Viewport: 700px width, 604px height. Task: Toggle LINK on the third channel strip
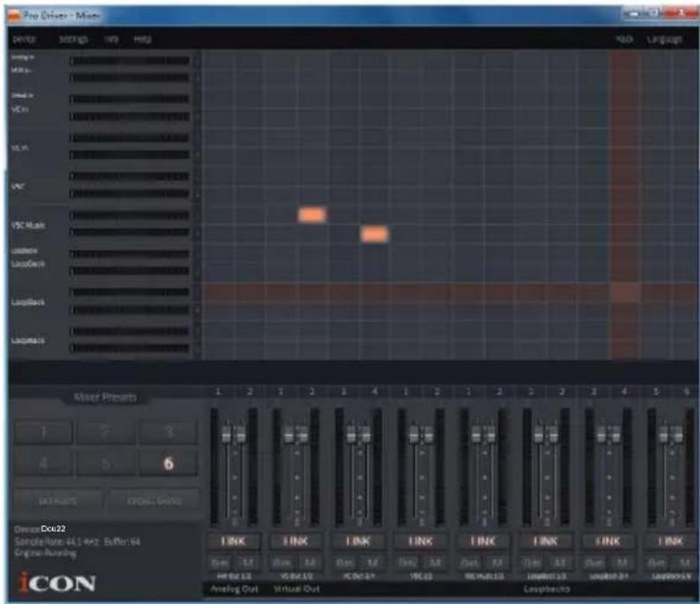(x=358, y=541)
